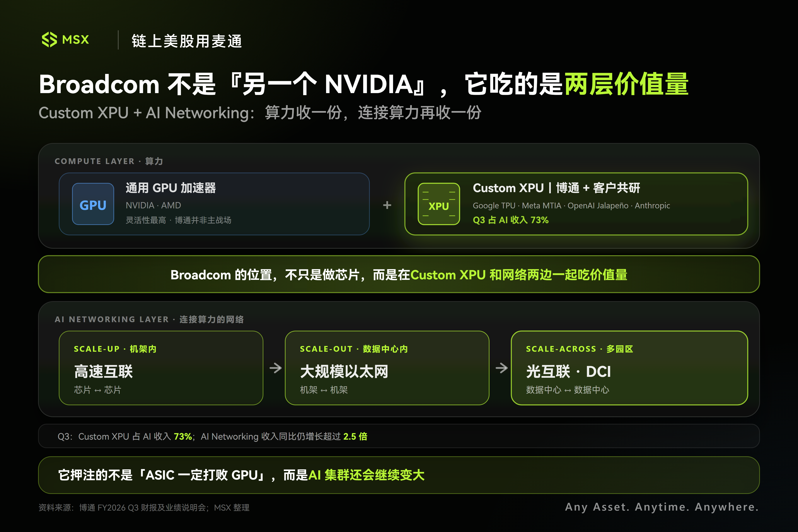Open the SCALE-OUT · 数据中心内 label
The height and width of the screenshot is (532, 798).
pyautogui.click(x=354, y=349)
